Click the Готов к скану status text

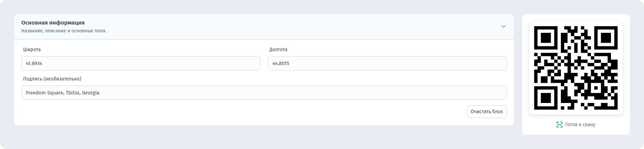[580, 125]
